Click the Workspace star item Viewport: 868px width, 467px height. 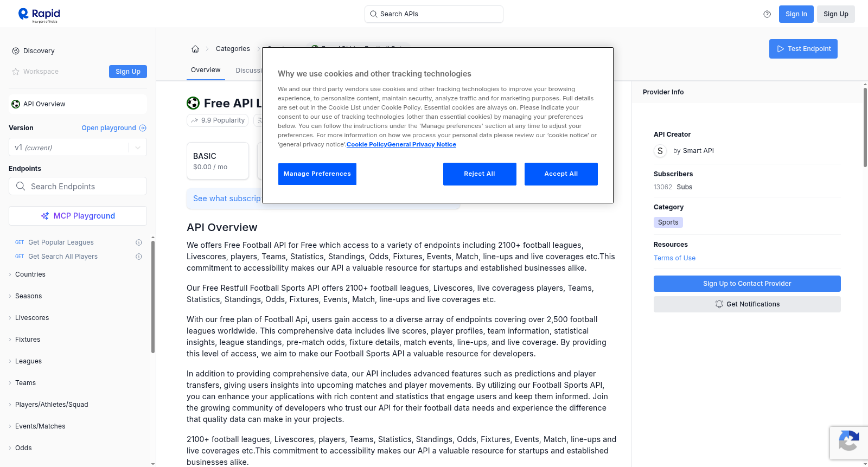(35, 72)
